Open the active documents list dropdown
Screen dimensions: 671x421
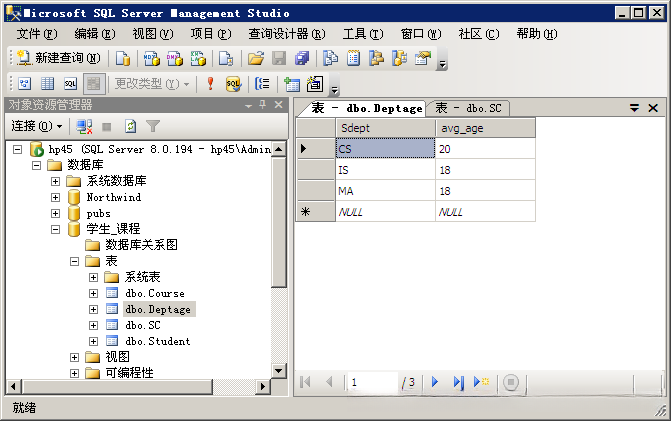pos(635,108)
